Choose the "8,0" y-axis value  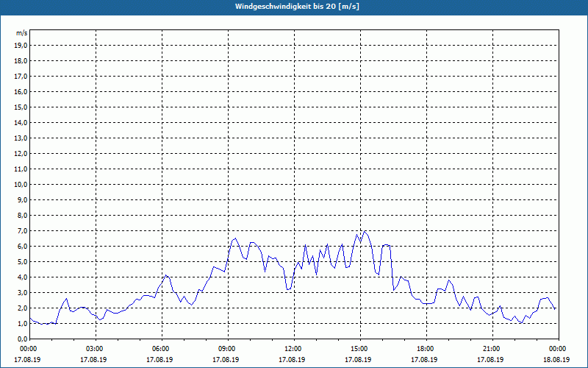tap(22, 215)
